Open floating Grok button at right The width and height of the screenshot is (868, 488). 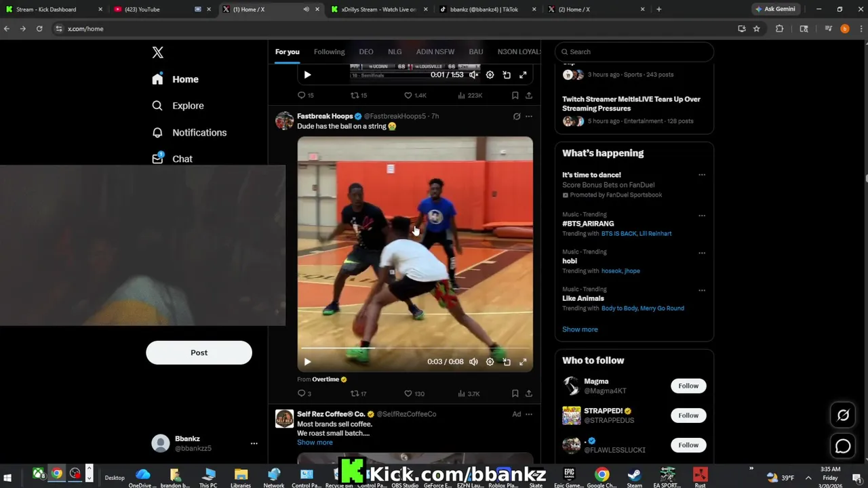pyautogui.click(x=843, y=415)
